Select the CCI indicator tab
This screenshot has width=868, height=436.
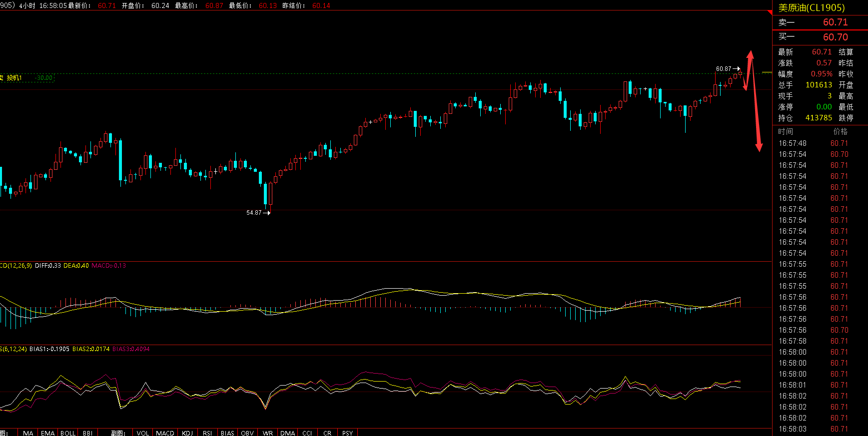(x=307, y=433)
